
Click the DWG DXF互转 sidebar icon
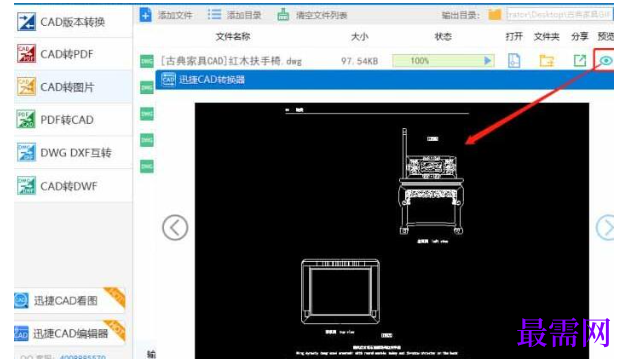click(26, 153)
